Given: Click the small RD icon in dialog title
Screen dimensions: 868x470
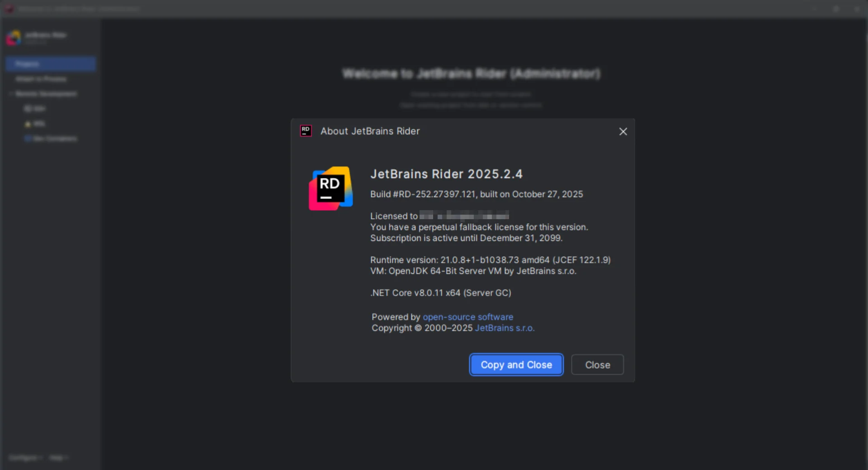Looking at the screenshot, I should [x=306, y=131].
